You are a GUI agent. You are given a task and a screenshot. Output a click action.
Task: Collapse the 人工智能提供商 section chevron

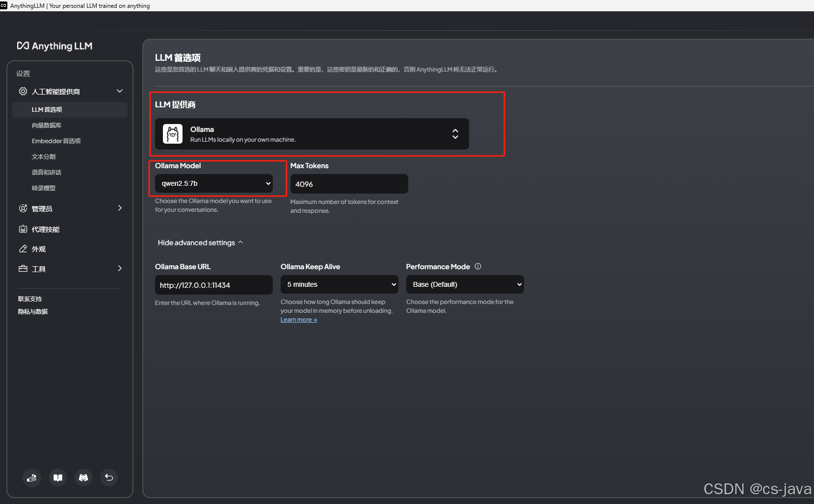click(120, 91)
